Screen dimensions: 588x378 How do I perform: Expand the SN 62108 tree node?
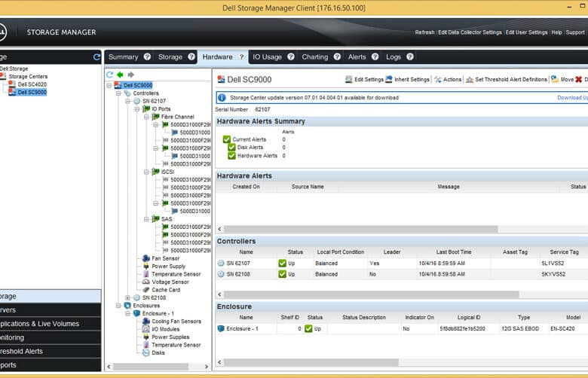[128, 298]
